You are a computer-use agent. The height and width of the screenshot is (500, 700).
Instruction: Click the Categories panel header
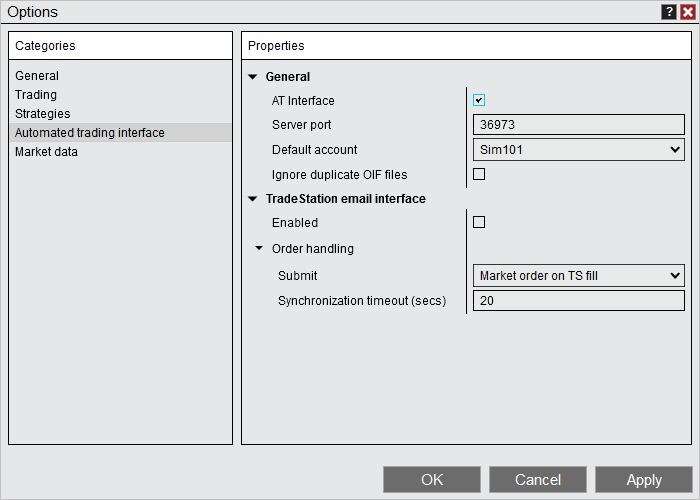click(120, 46)
